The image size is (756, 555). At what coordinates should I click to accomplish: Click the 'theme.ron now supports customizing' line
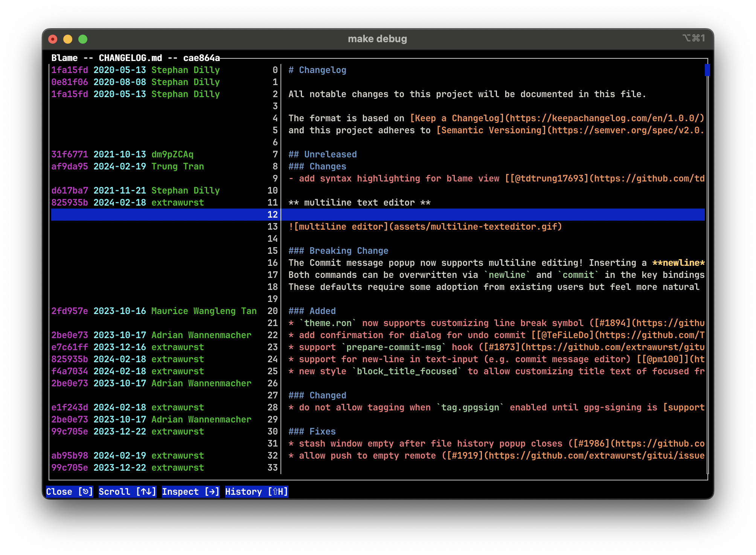coord(497,323)
